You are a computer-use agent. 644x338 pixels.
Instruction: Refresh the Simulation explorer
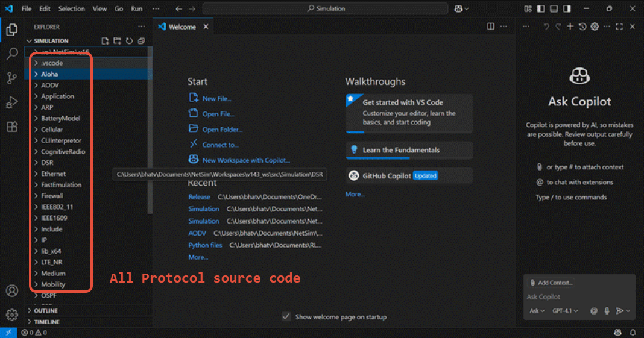coord(130,40)
